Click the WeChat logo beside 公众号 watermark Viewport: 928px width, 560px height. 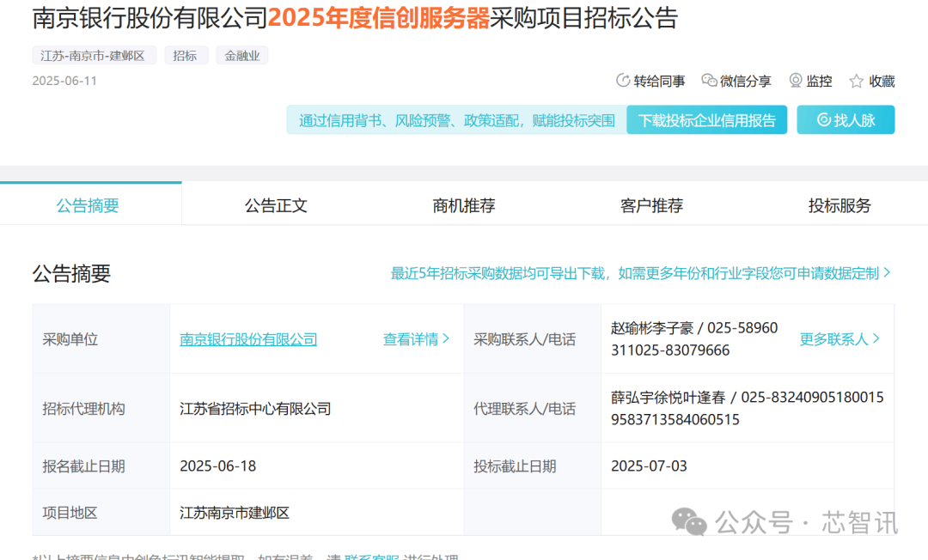(x=689, y=520)
